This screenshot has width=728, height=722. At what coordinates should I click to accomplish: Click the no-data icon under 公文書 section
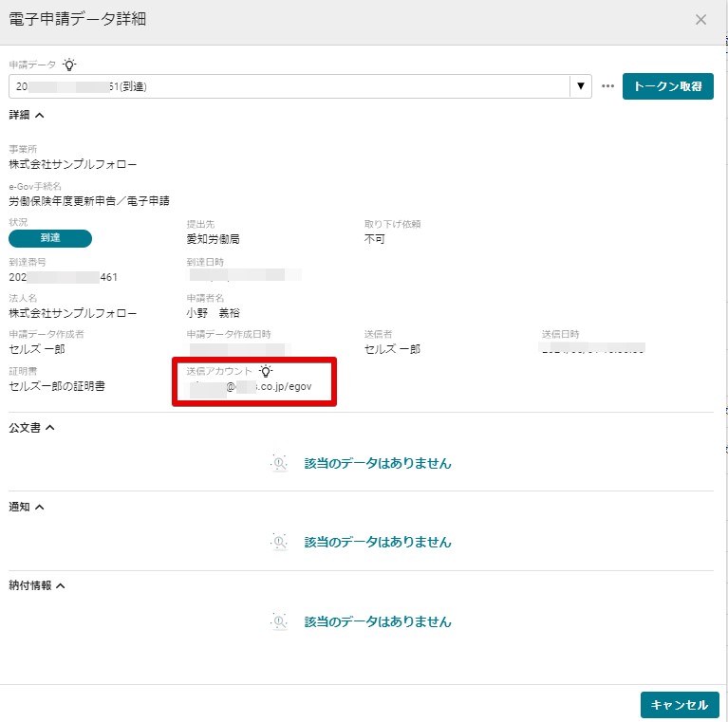click(x=279, y=463)
